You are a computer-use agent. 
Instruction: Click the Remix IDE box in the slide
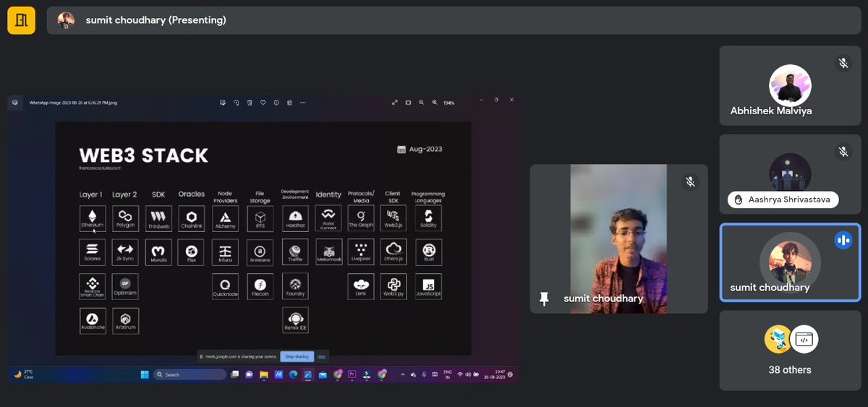295,320
